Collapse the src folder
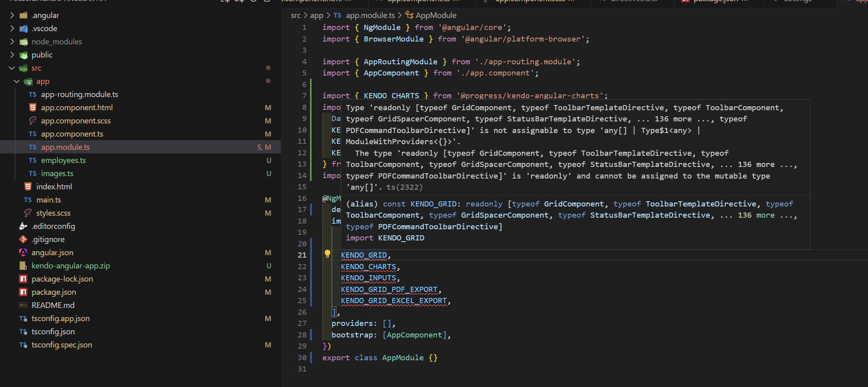Screen dimensions: 868x387 point(12,68)
